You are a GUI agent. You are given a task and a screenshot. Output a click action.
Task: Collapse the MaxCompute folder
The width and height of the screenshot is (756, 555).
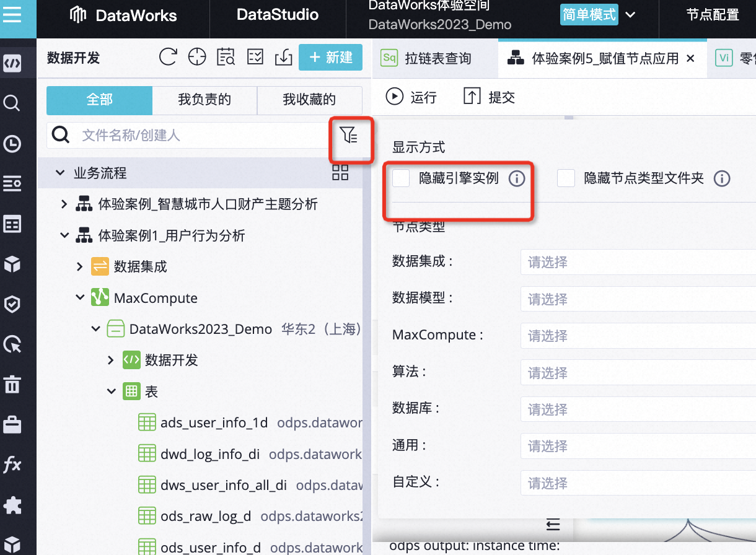coord(80,298)
